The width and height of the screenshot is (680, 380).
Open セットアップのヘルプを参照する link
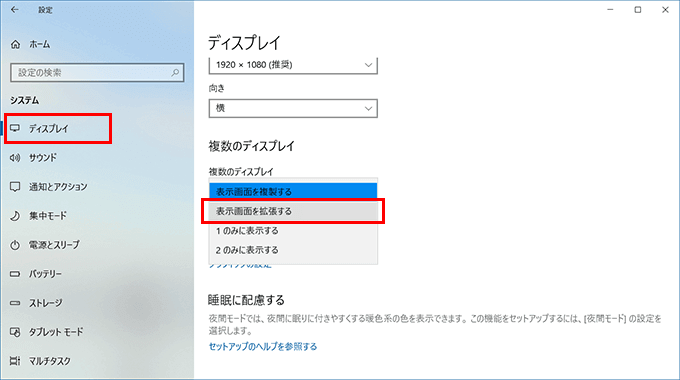point(263,347)
